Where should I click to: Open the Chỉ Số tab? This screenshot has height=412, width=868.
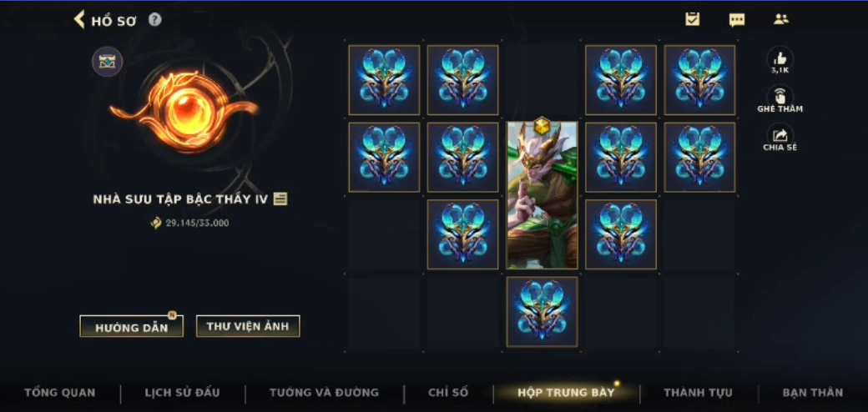click(x=448, y=393)
